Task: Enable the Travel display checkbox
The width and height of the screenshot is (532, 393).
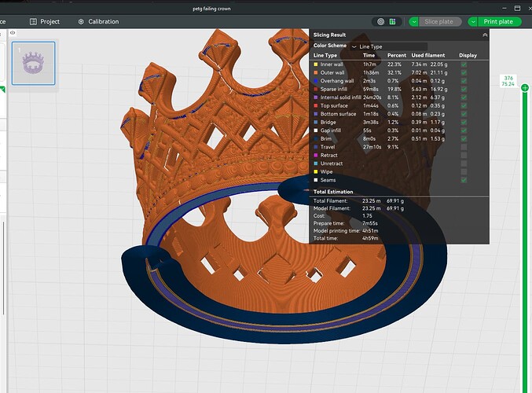Action: coord(464,147)
